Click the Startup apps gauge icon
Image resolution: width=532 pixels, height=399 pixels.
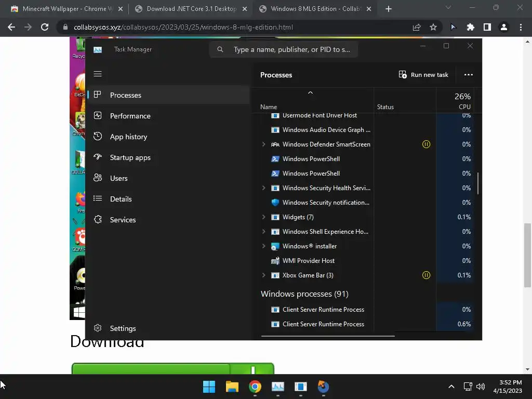click(x=98, y=157)
